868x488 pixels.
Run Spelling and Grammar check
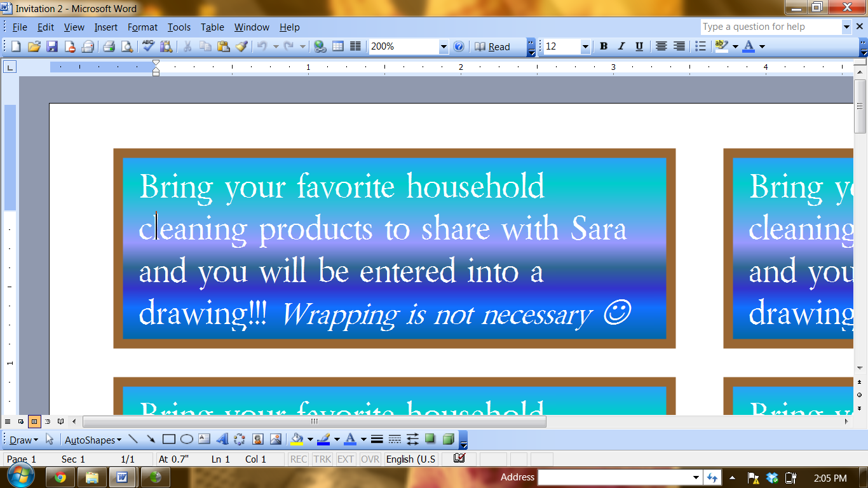tap(149, 46)
